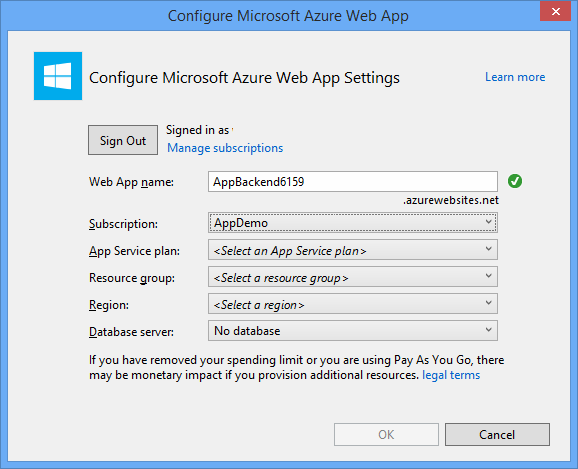Click the Sign Out button
The width and height of the screenshot is (578, 469).
pyautogui.click(x=123, y=140)
